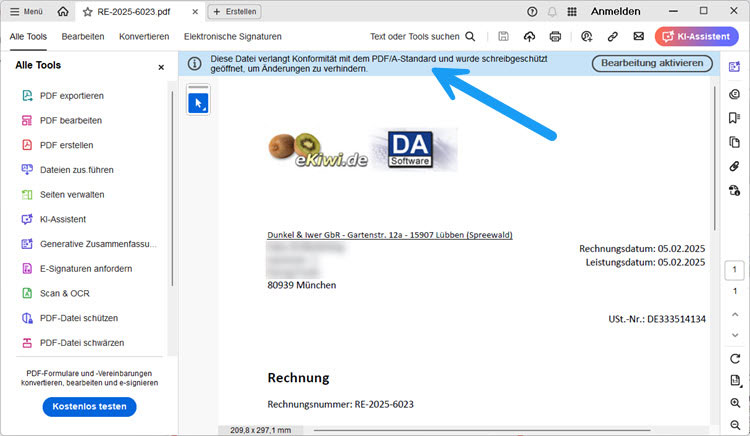Close the RE-2025-6023.pdf tab
Screen dimensions: 750x436
(x=195, y=12)
